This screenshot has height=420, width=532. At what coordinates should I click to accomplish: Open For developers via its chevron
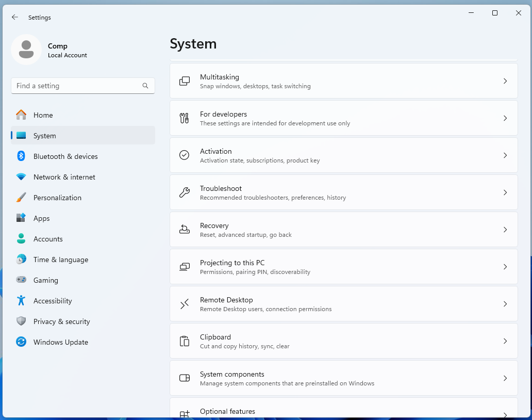click(505, 118)
